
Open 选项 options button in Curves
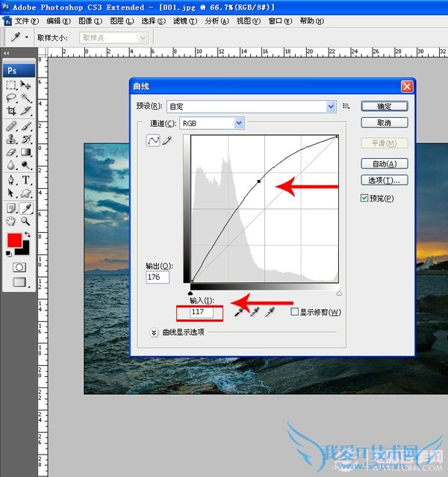(x=385, y=180)
